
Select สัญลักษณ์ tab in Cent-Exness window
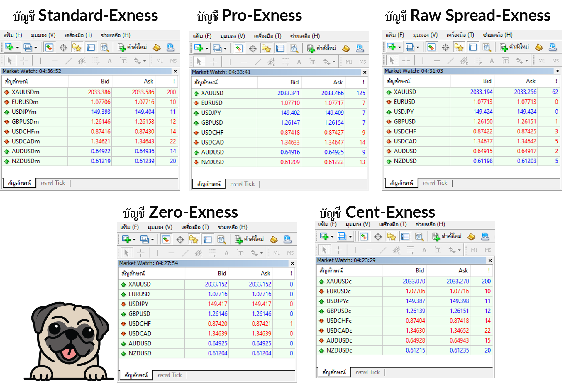coord(334,372)
